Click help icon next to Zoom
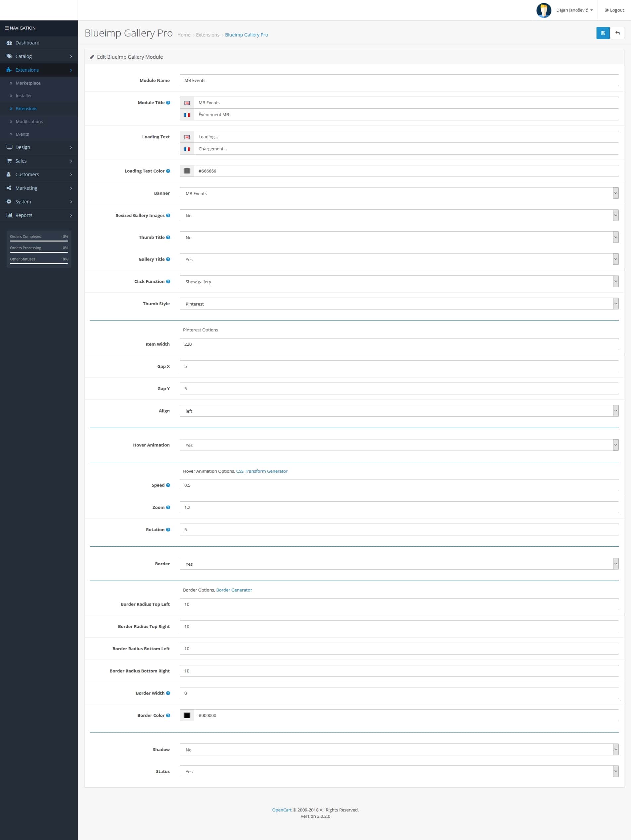Screen dimensions: 631x840 coord(168,508)
